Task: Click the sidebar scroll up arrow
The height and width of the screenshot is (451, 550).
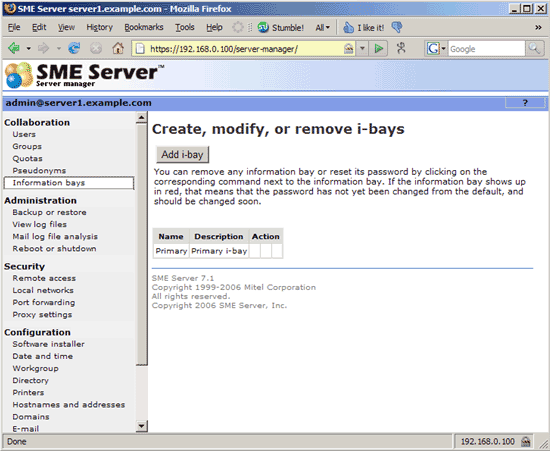Action: (x=141, y=117)
